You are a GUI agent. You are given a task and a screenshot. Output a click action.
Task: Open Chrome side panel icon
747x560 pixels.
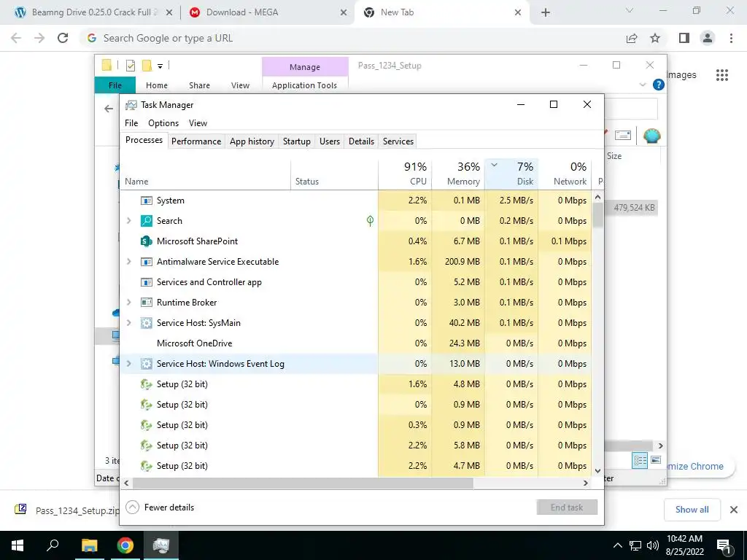coord(684,38)
